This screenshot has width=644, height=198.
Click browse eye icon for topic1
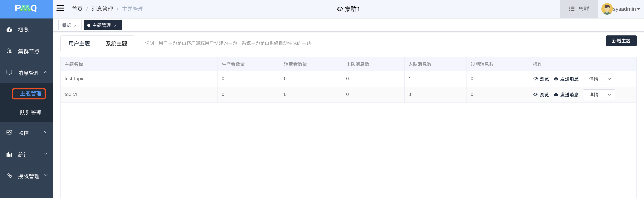[535, 95]
